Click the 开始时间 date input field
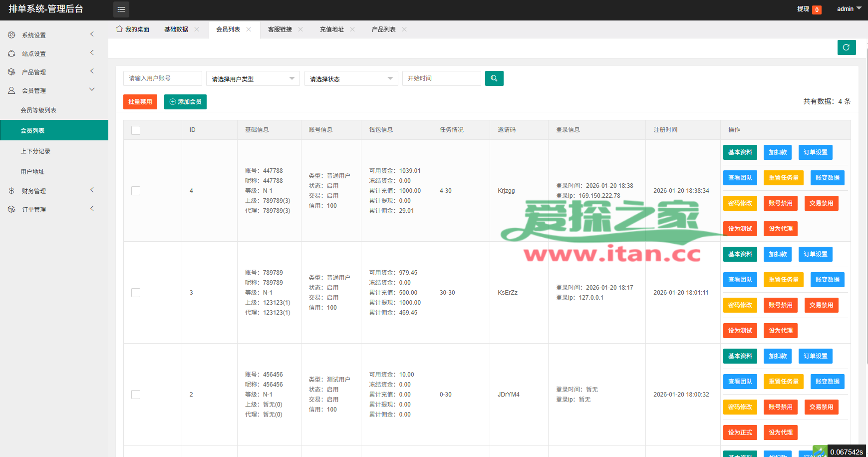 point(441,78)
